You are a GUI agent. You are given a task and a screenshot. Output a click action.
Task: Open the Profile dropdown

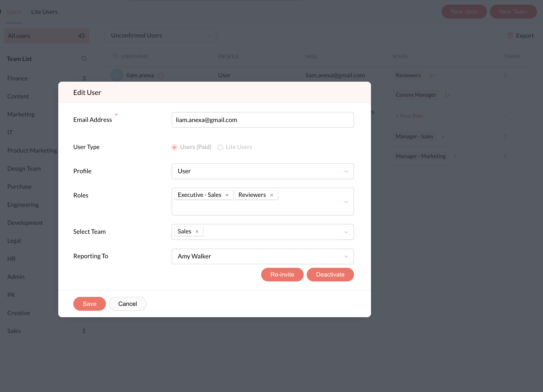tap(263, 171)
